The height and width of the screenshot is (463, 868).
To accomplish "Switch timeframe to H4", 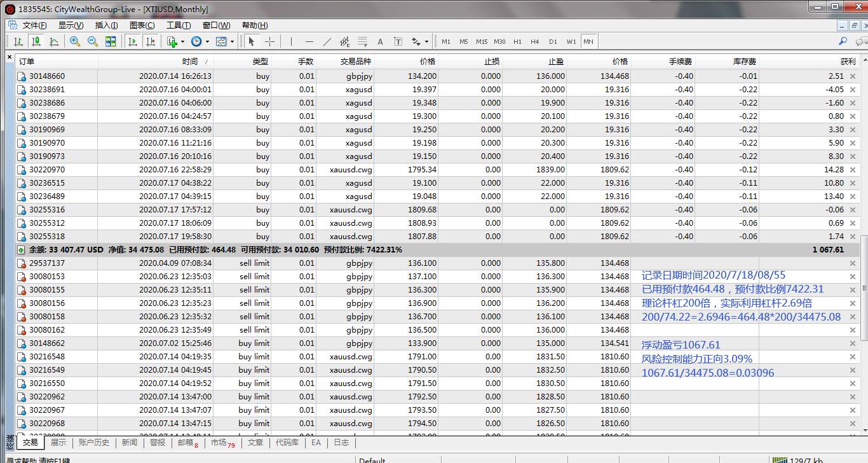I will 535,41.
